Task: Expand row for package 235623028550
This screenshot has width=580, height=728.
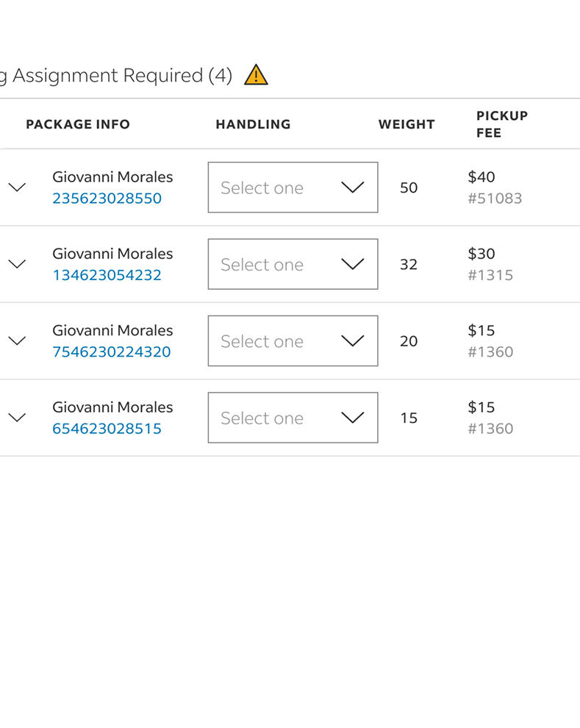Action: point(17,188)
